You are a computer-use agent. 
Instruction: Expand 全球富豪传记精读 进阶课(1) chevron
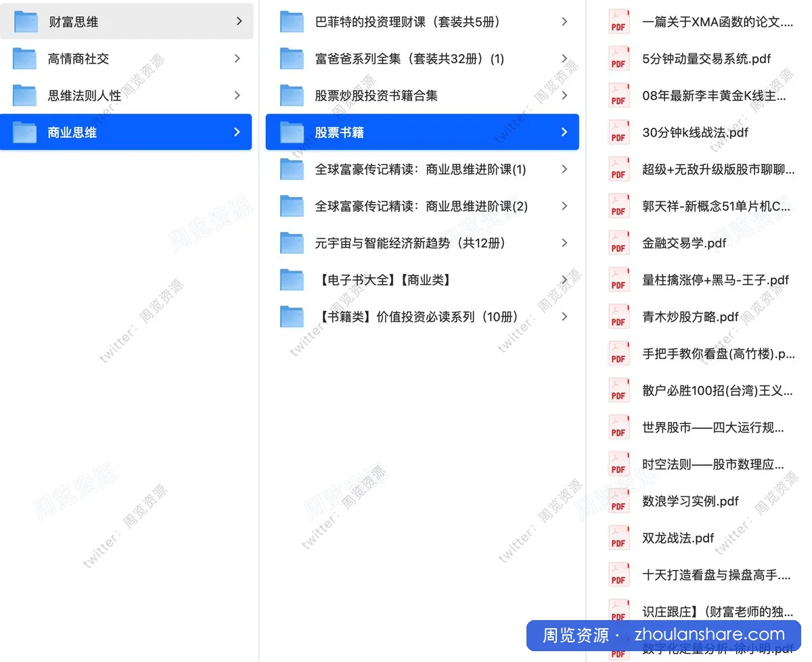(x=564, y=169)
